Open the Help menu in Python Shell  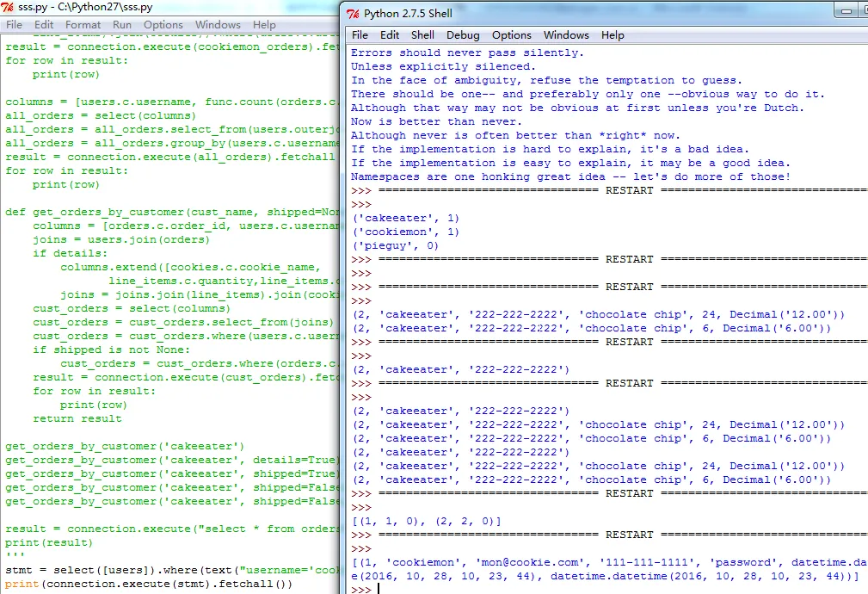pyautogui.click(x=613, y=35)
